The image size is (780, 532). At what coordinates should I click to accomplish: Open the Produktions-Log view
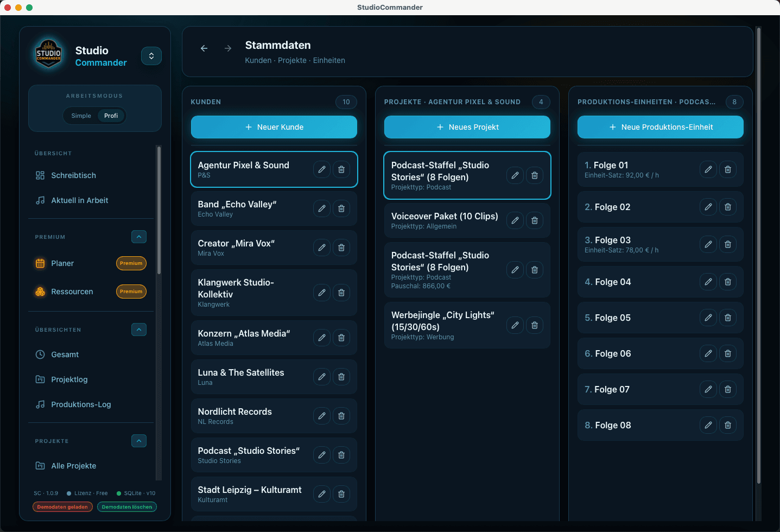pos(81,404)
